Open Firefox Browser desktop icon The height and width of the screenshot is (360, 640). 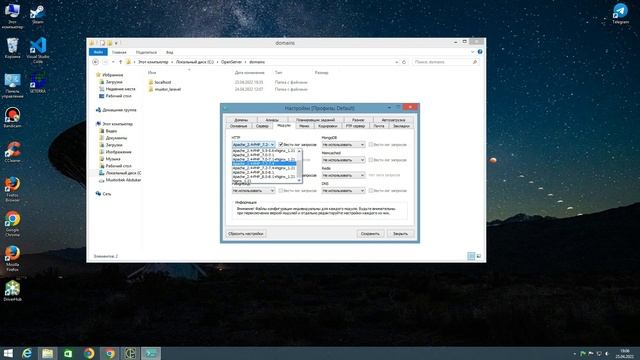pos(13,189)
